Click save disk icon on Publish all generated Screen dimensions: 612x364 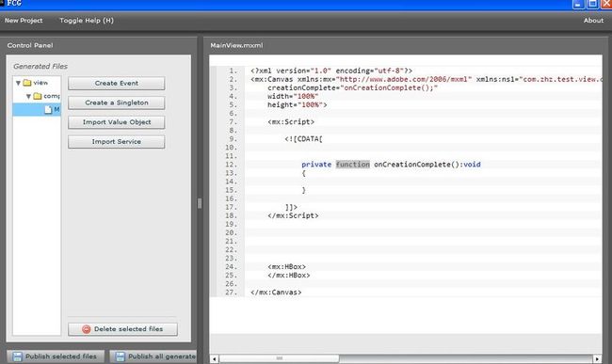pyautogui.click(x=121, y=356)
